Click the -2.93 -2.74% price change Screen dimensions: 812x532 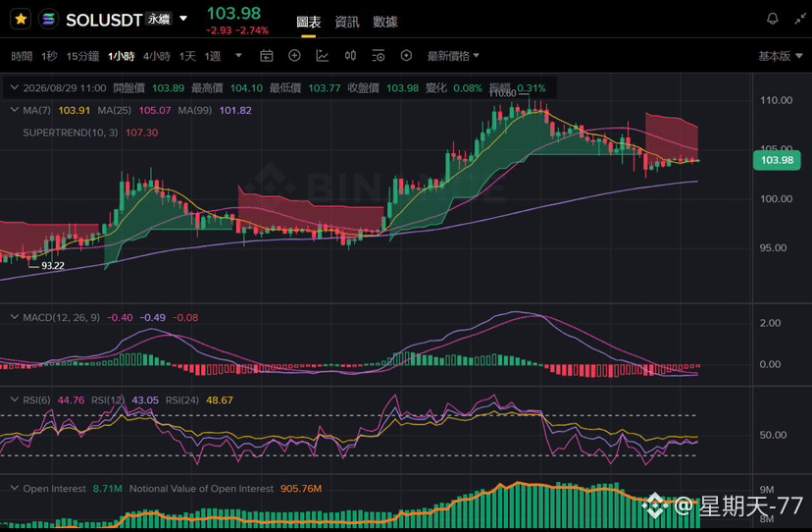click(x=237, y=30)
